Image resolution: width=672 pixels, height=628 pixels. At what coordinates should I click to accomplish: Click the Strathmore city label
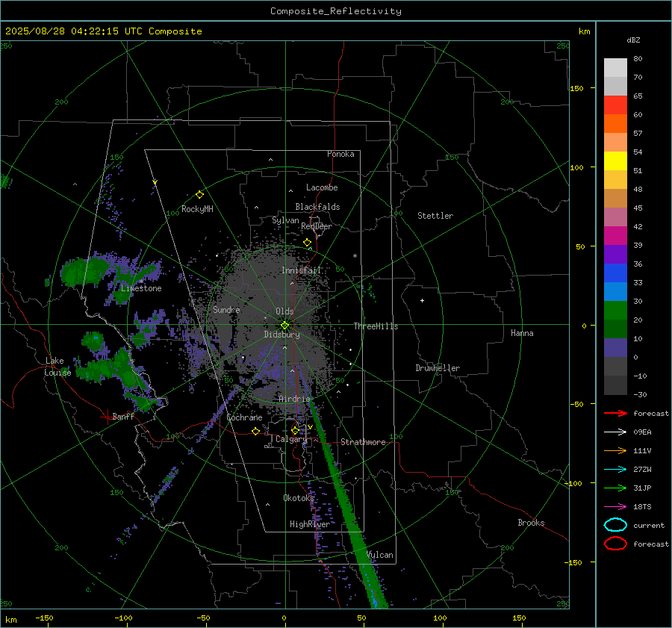point(363,442)
